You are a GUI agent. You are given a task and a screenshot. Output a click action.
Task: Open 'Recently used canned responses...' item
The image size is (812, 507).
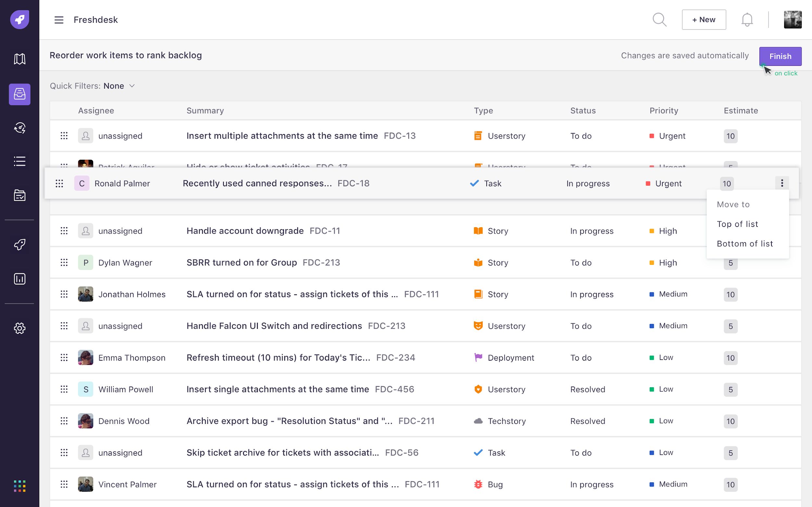(x=257, y=183)
